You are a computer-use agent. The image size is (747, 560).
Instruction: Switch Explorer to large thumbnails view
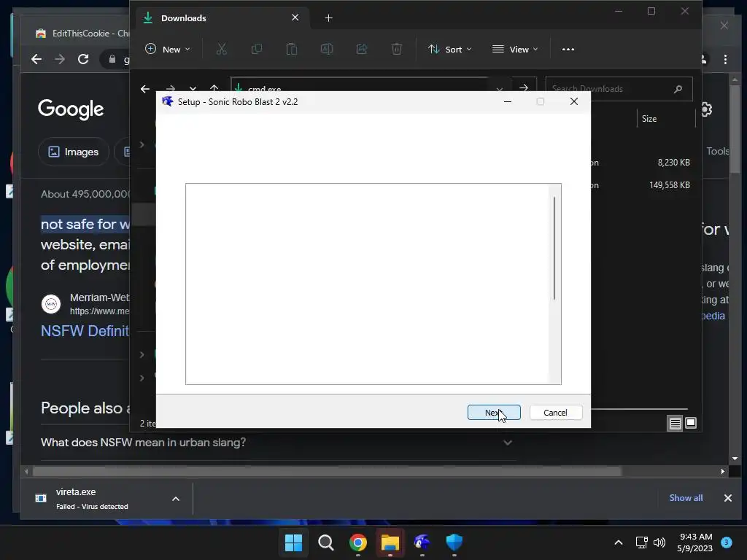[691, 423]
